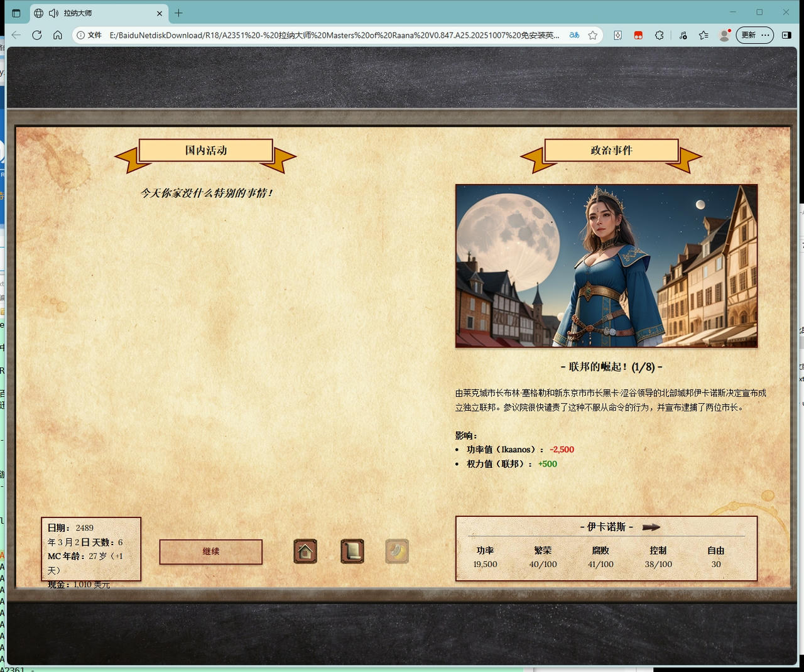
Task: Click the grayed-out sleep moon icon
Action: tap(396, 551)
